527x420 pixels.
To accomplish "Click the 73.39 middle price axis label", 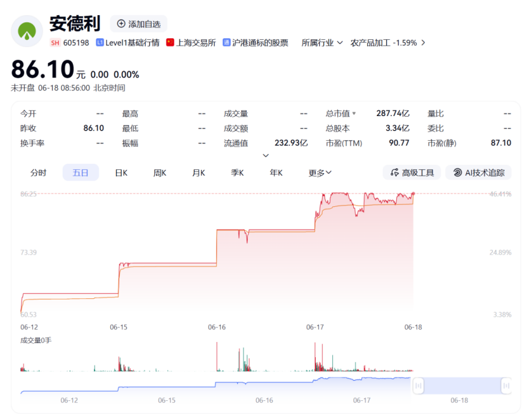I will [x=29, y=253].
